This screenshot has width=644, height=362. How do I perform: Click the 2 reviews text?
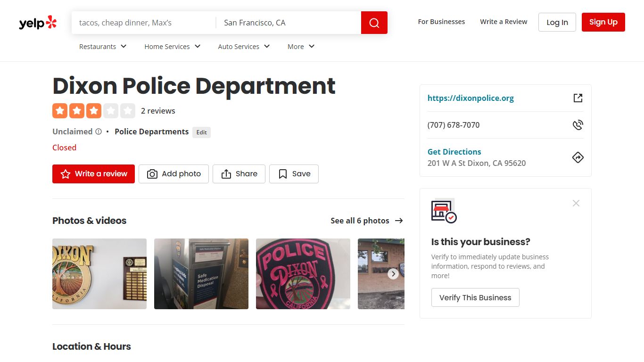click(x=158, y=111)
